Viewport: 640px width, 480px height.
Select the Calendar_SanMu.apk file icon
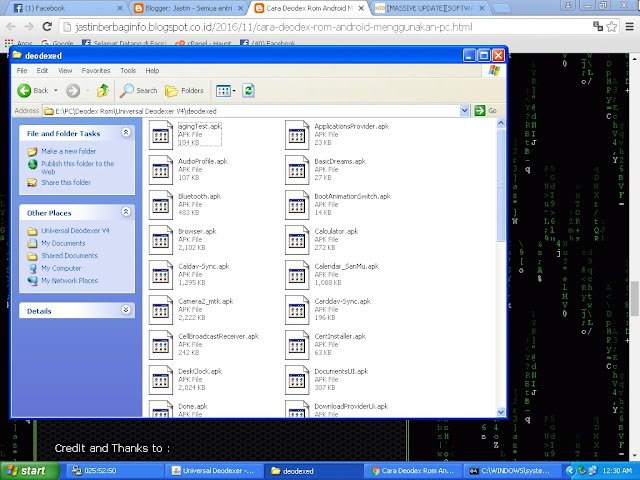coord(297,275)
